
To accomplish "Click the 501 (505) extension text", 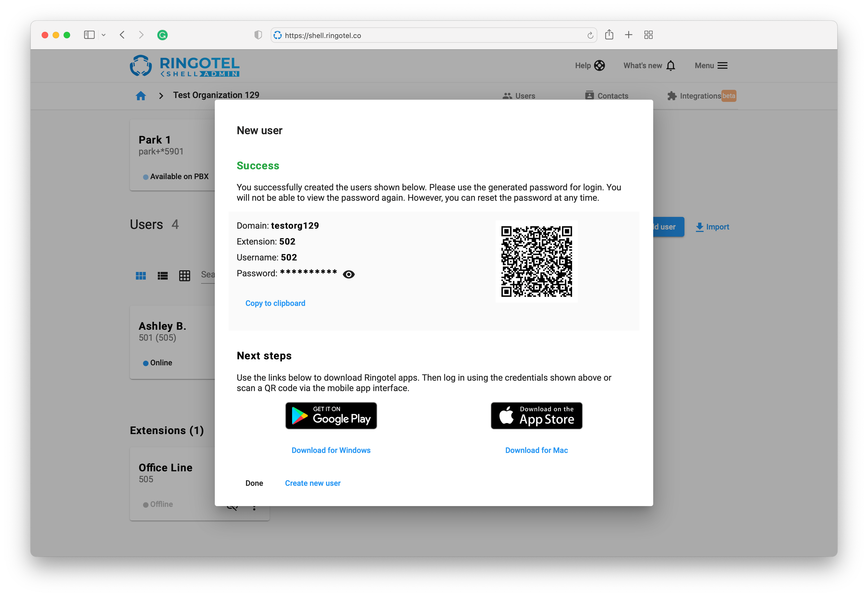I will [x=157, y=337].
